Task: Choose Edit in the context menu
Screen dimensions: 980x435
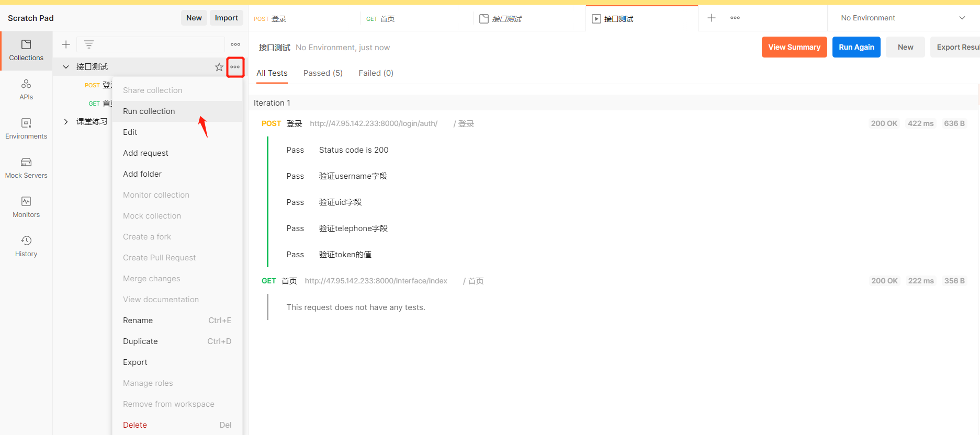Action: click(x=177, y=132)
